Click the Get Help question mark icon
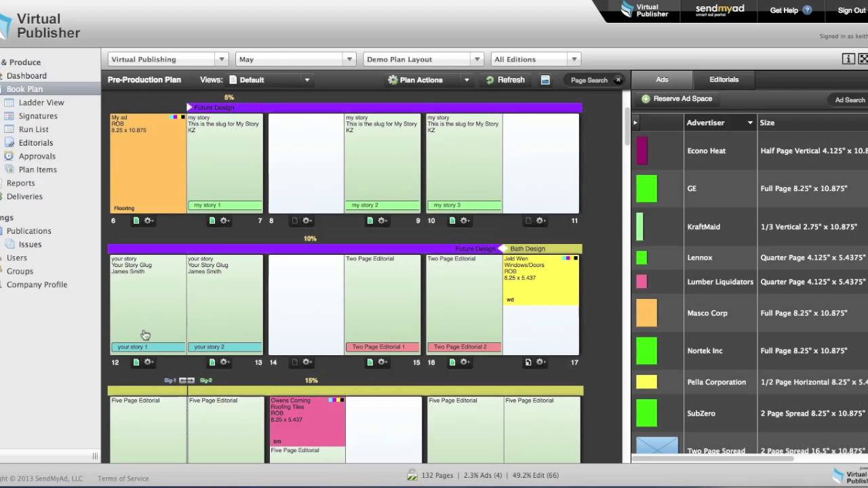The image size is (868, 488). (x=807, y=10)
